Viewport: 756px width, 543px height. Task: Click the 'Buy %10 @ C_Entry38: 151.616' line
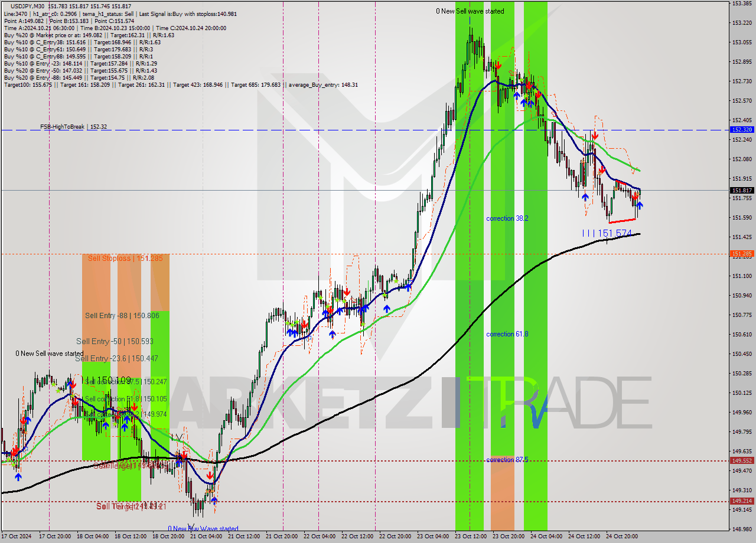click(82, 42)
